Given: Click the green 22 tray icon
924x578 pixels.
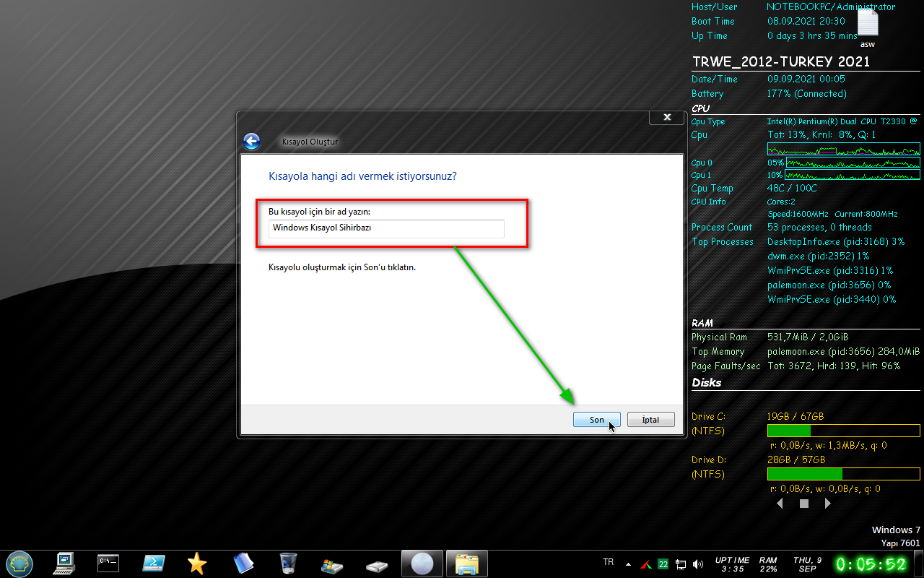Looking at the screenshot, I should [663, 564].
